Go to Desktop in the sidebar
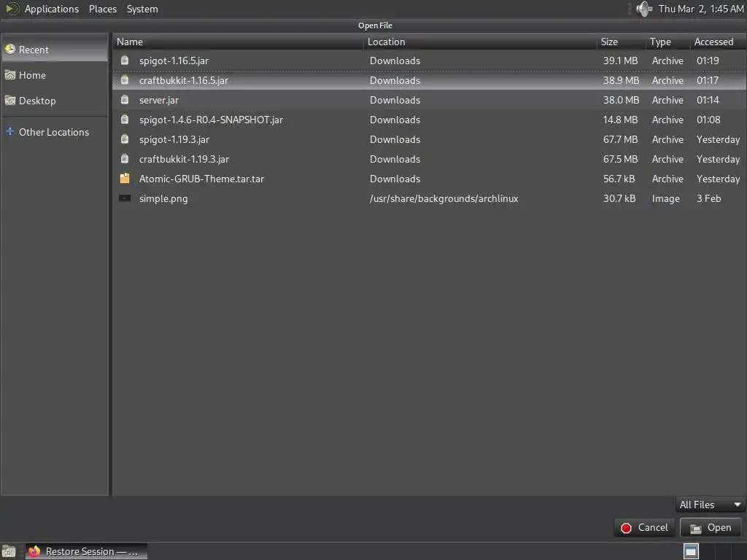This screenshot has height=560, width=747. pos(55,101)
